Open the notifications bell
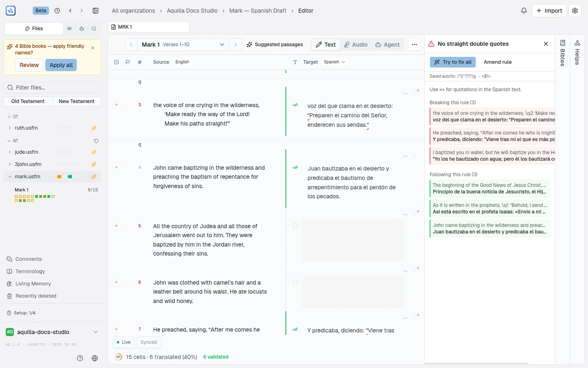 pos(524,11)
